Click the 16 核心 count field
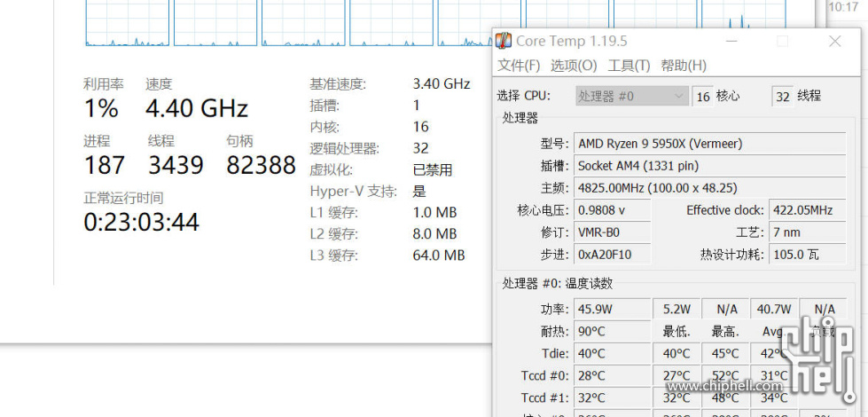This screenshot has height=417, width=868. coord(702,97)
